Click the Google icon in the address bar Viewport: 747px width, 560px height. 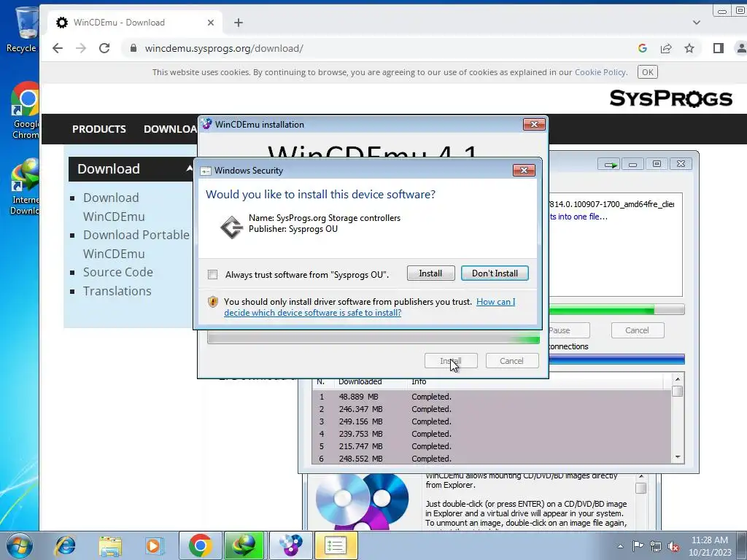tap(642, 48)
